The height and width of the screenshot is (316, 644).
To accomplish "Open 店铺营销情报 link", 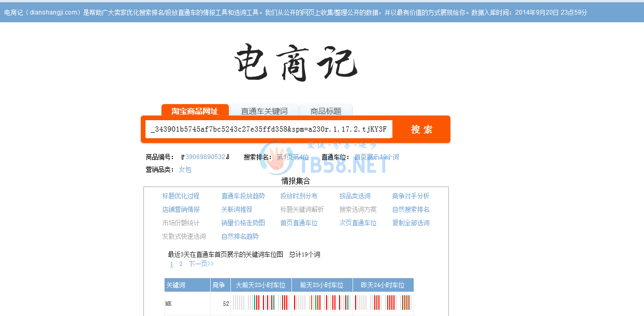I will point(181,209).
